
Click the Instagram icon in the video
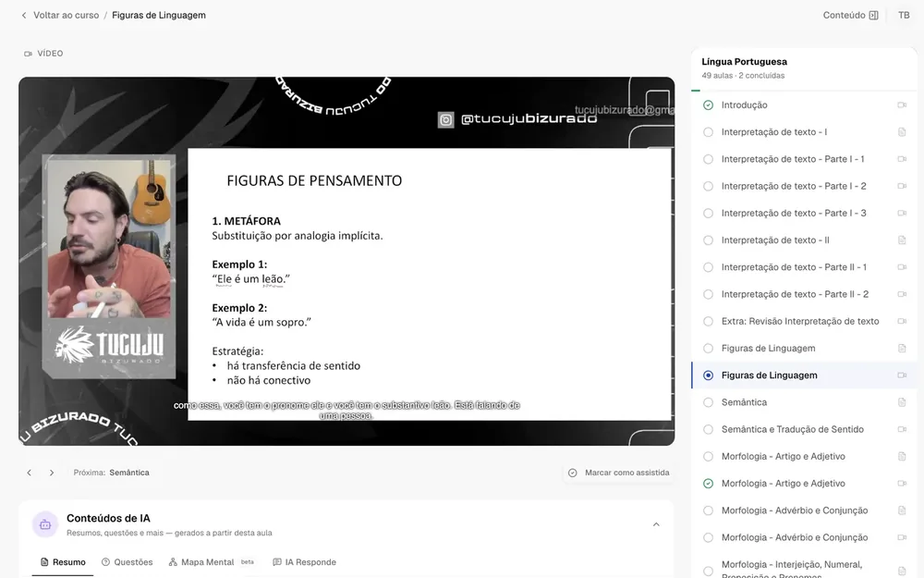tap(446, 119)
